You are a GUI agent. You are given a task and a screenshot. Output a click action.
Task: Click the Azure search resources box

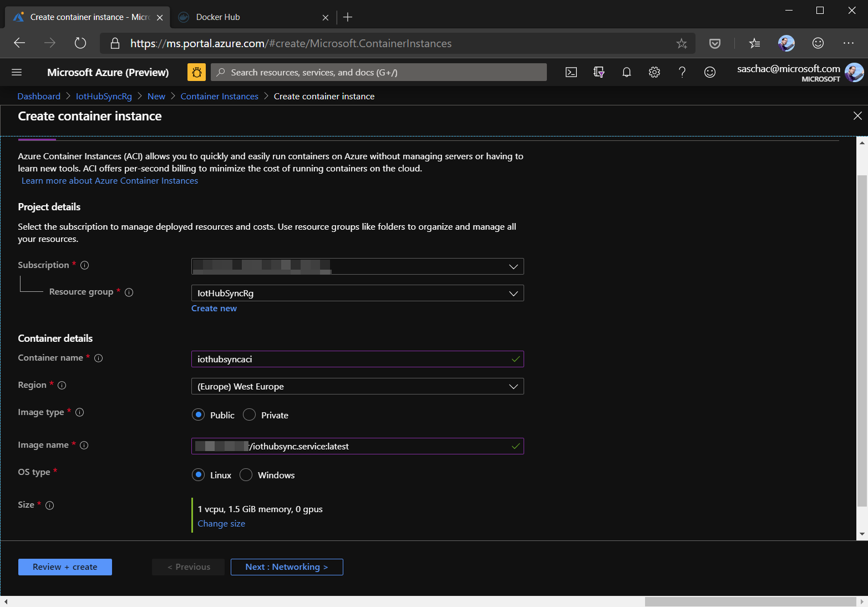coord(379,72)
